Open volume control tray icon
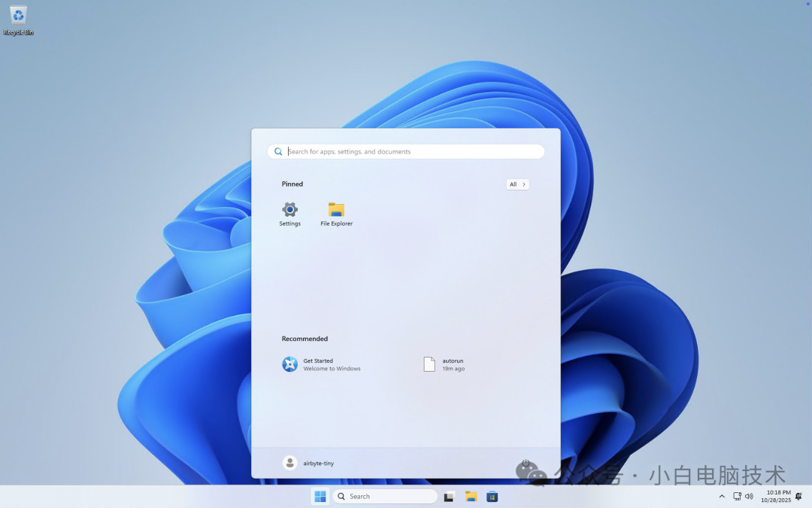 pyautogui.click(x=749, y=497)
